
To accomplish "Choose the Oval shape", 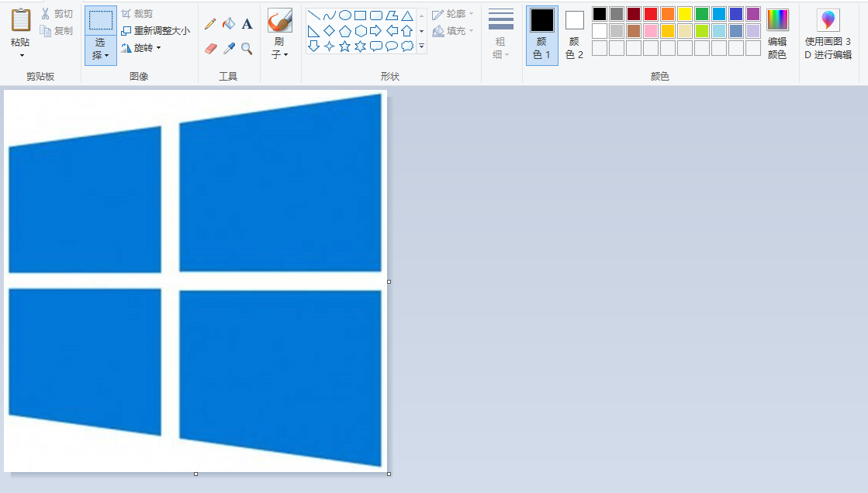I will pos(345,16).
